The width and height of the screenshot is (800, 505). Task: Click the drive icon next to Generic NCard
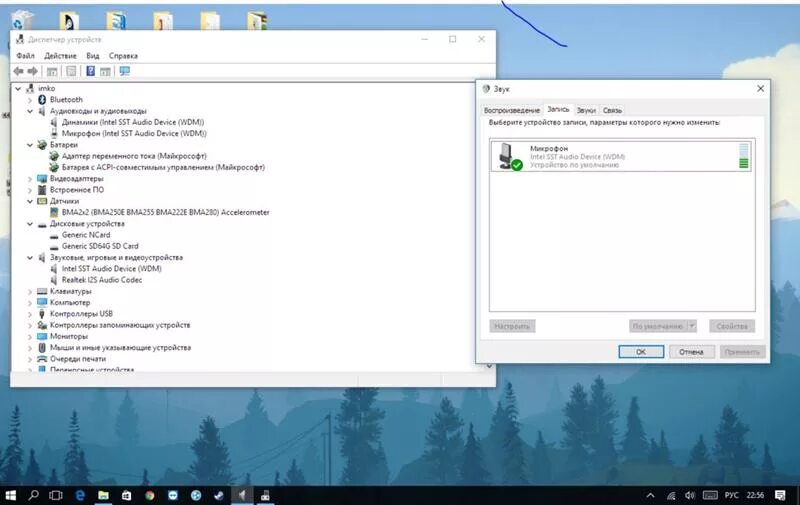tap(54, 235)
